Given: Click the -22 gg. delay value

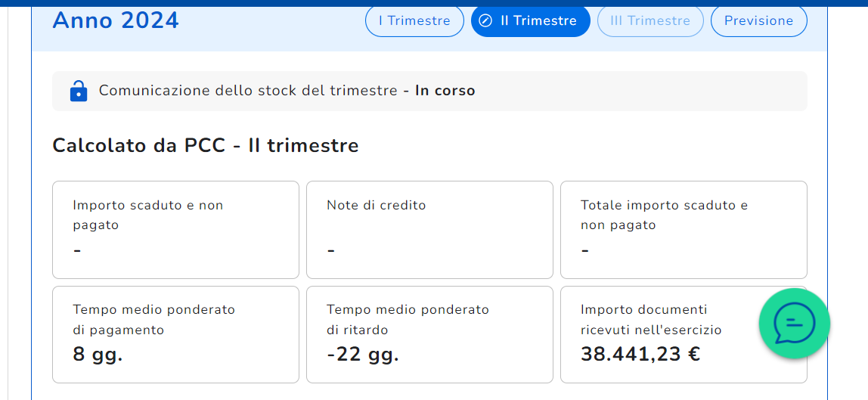Looking at the screenshot, I should pyautogui.click(x=362, y=354).
